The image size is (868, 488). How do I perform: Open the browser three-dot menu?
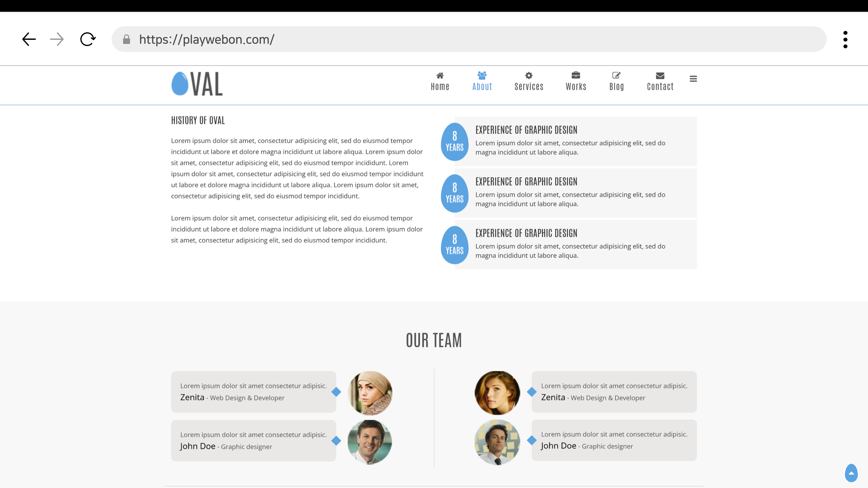pos(845,39)
